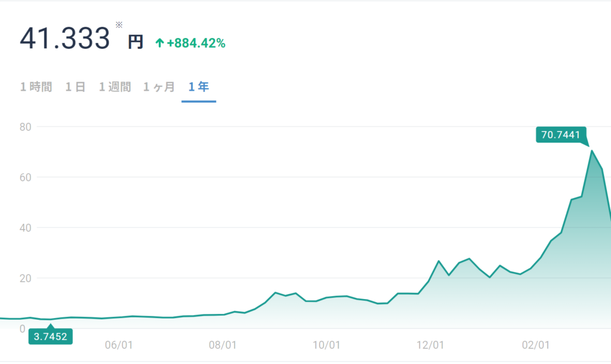The image size is (611, 364).
Task: Click the 40 value on price axis
Action: point(25,228)
